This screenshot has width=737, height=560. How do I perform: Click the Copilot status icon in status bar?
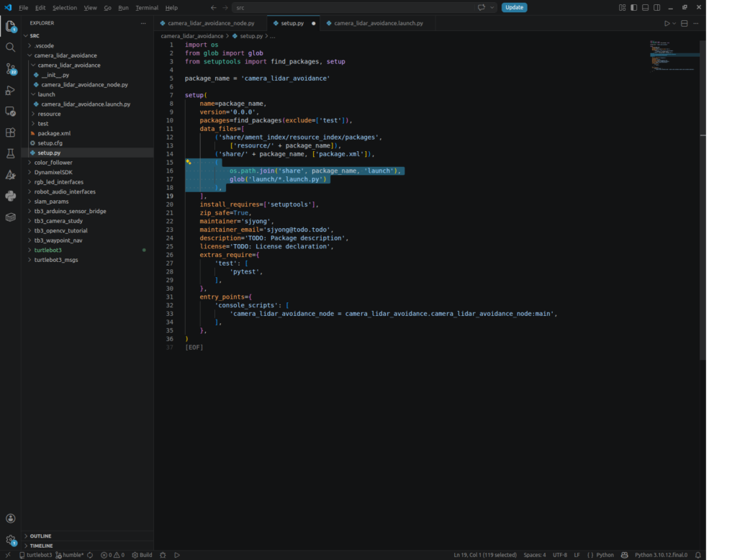624,555
